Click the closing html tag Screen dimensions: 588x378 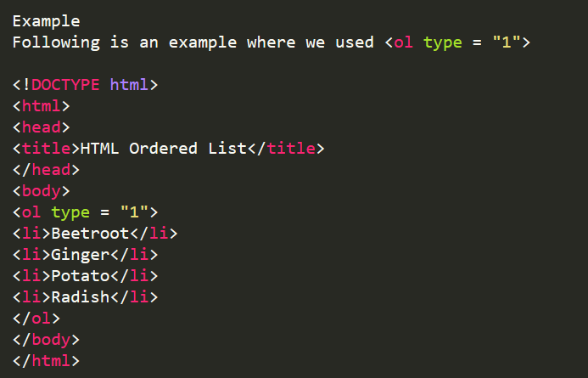[x=46, y=361]
